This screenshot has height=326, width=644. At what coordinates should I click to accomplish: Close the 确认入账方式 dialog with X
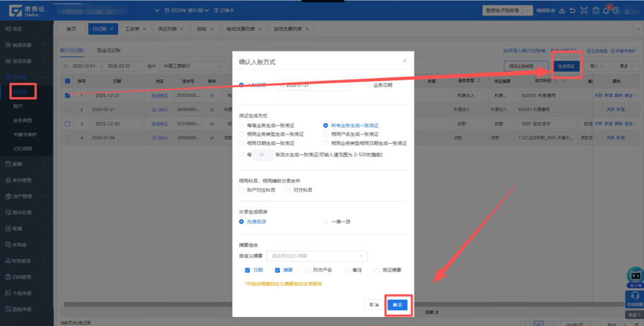pos(404,61)
